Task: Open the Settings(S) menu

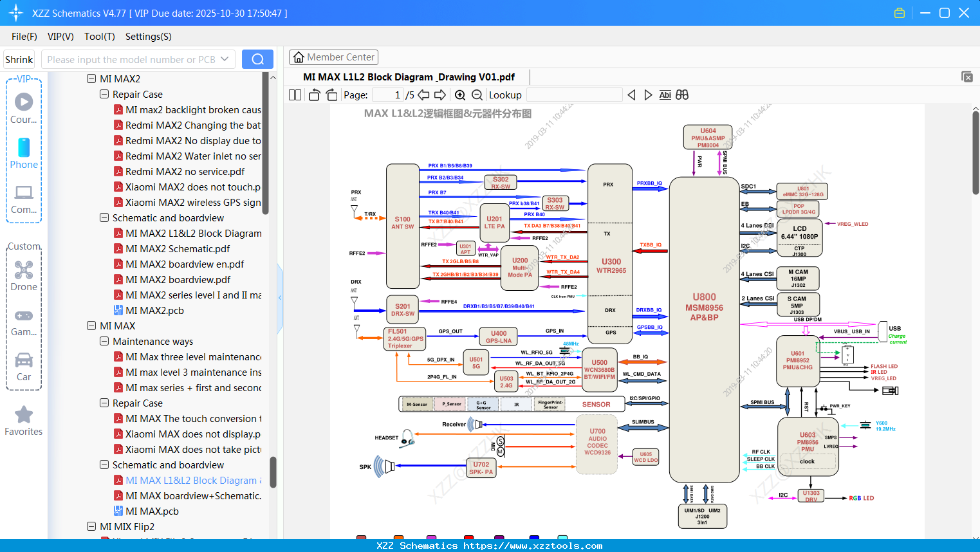Action: [x=148, y=37]
